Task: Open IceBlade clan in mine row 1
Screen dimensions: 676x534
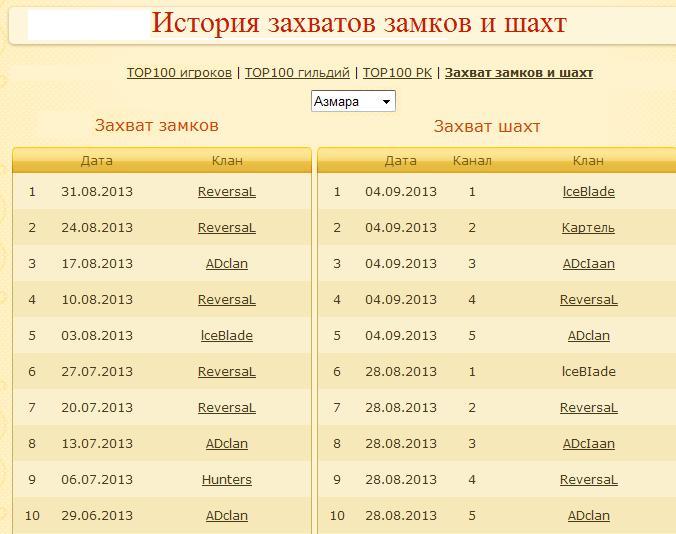Action: coord(588,192)
